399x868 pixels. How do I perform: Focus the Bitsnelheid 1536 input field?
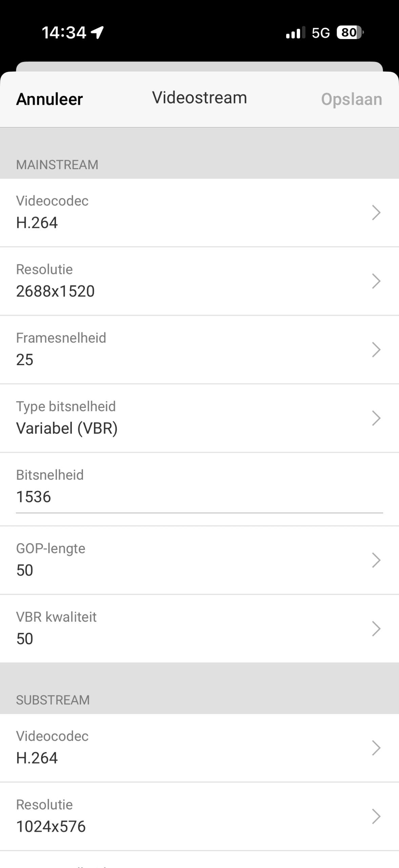[x=199, y=497]
